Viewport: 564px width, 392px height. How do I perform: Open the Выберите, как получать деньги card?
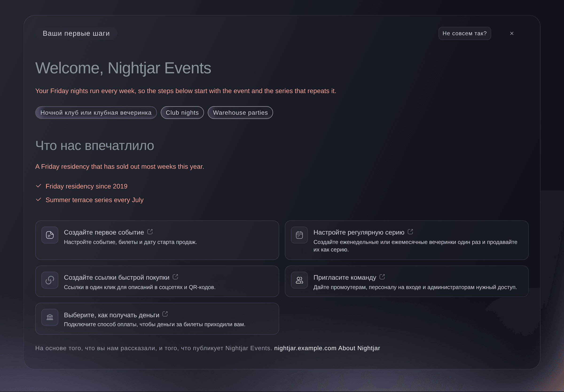(157, 319)
